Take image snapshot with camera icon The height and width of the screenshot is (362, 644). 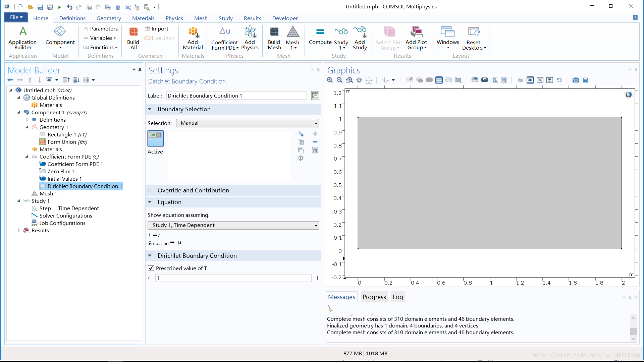[x=576, y=80]
